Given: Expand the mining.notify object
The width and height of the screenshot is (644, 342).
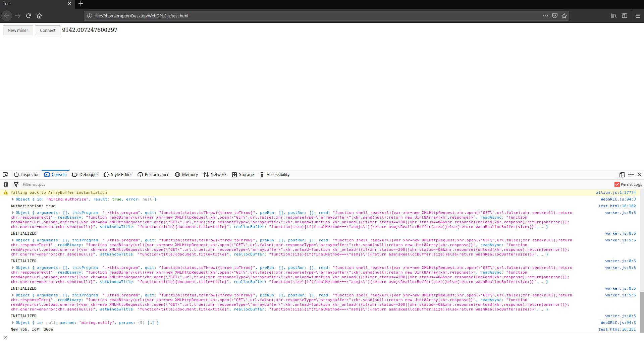Looking at the screenshot, I should coord(13,323).
